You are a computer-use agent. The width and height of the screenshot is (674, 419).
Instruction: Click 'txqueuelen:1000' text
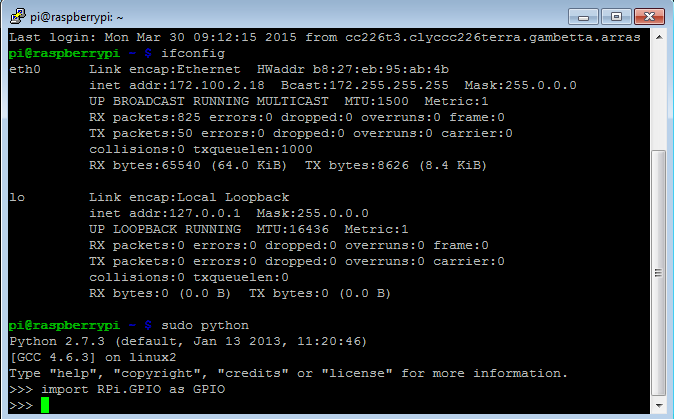253,149
